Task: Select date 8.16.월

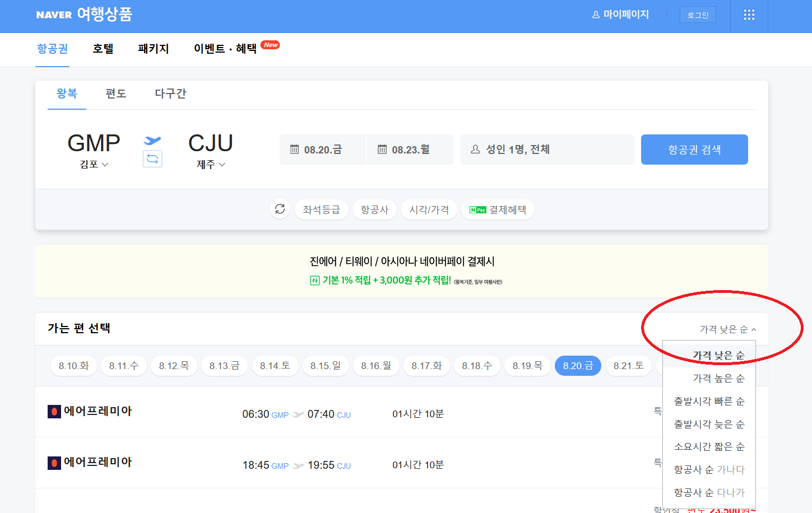Action: [x=376, y=366]
